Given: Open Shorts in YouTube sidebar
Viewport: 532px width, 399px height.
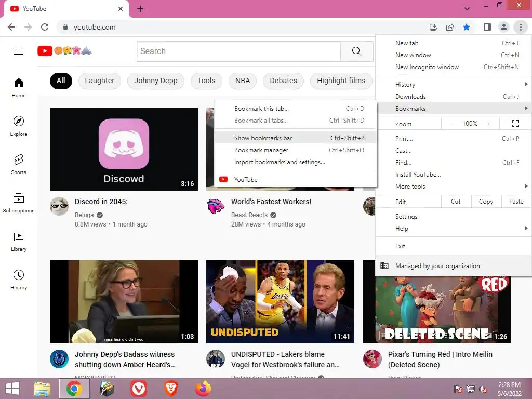Looking at the screenshot, I should coord(19,164).
